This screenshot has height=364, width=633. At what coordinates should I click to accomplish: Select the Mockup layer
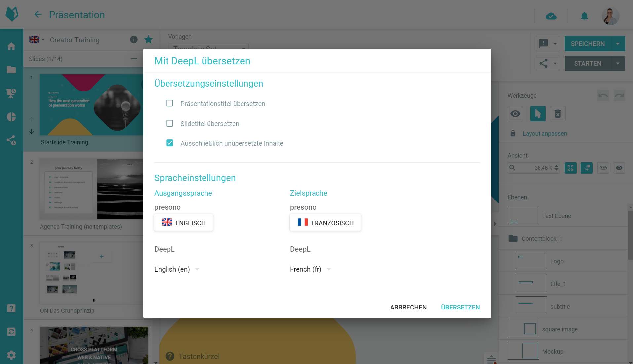pyautogui.click(x=562, y=351)
